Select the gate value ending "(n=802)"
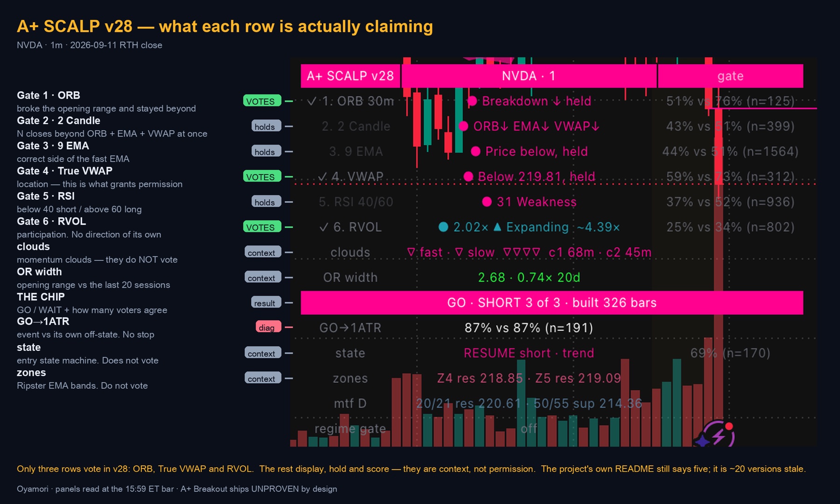The width and height of the screenshot is (840, 504). pyautogui.click(x=730, y=227)
